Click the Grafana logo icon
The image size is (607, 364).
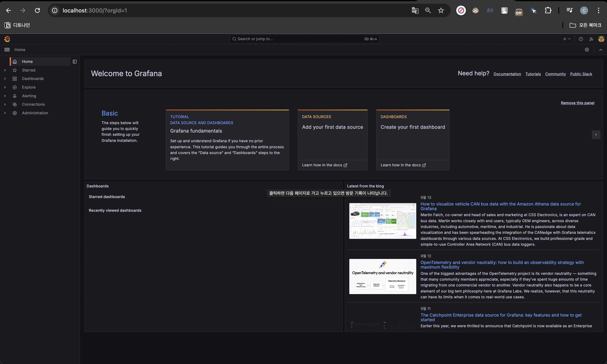point(7,39)
